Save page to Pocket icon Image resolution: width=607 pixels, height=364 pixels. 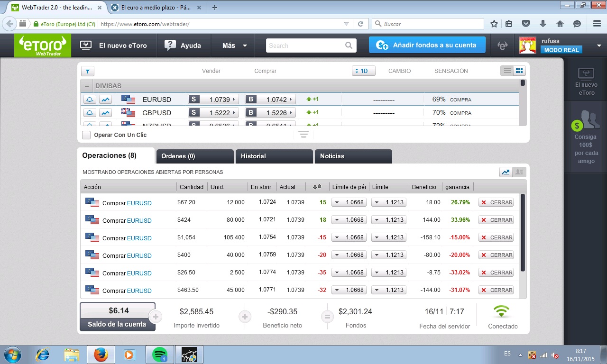point(526,24)
